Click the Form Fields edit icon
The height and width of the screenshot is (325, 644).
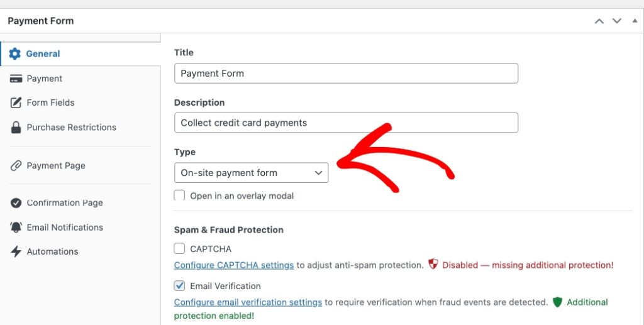[x=16, y=102]
